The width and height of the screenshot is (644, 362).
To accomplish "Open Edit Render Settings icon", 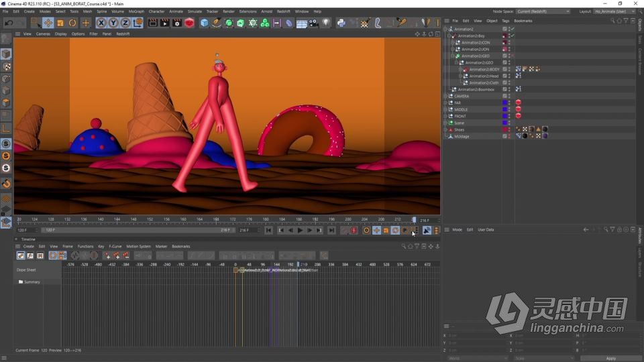I will click(x=177, y=23).
